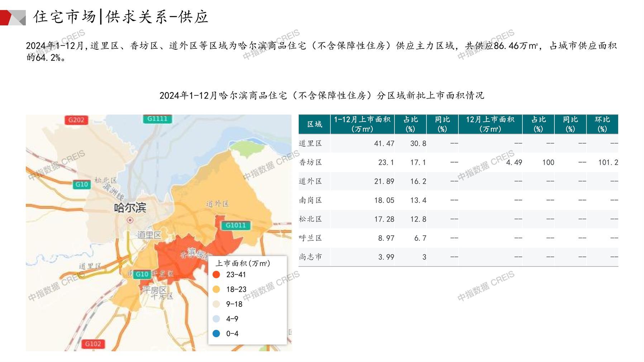Click the 0-4 blue legend dot
The image size is (644, 362).
point(216,333)
